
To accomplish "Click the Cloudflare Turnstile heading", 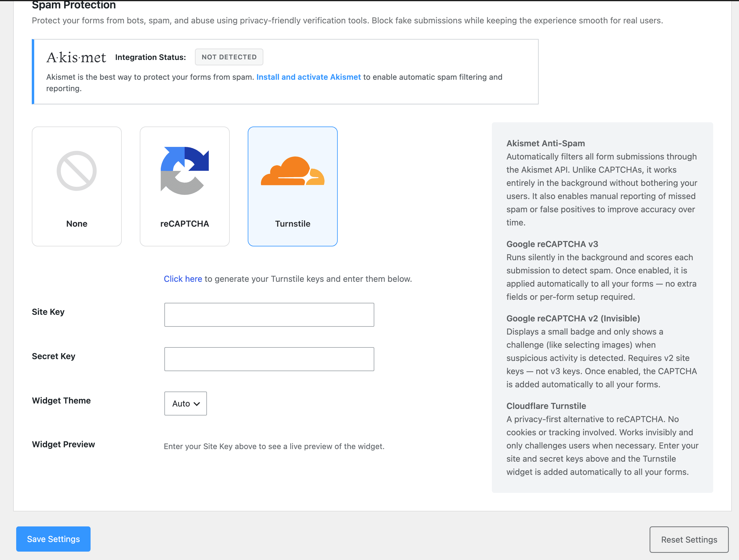I will [x=546, y=406].
